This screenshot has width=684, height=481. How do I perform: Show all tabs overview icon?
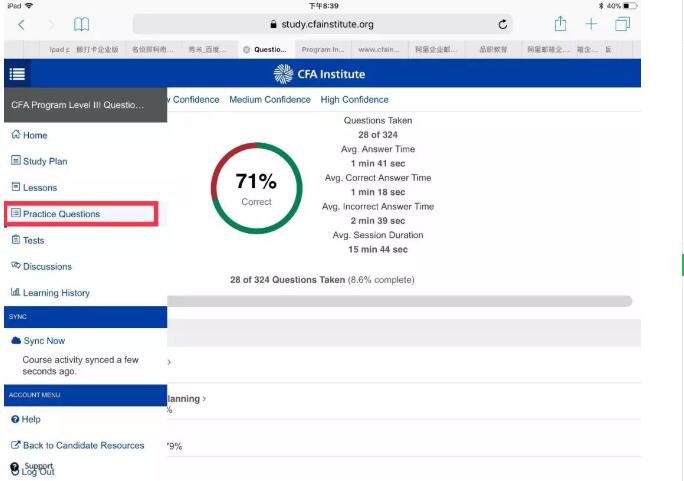tap(622, 24)
